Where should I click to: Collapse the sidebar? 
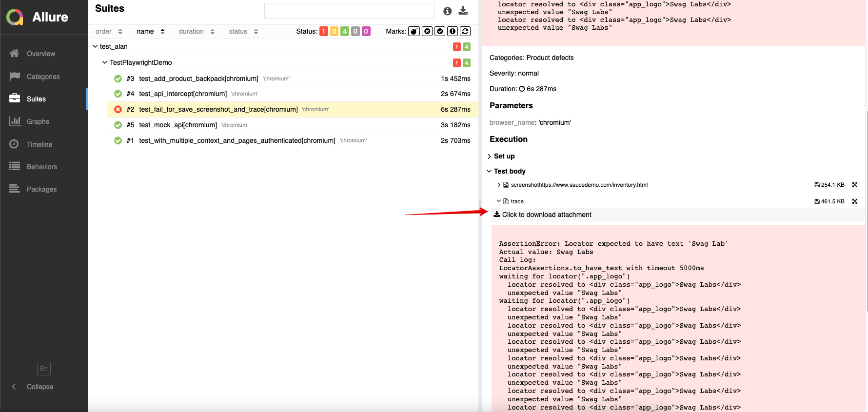click(40, 387)
